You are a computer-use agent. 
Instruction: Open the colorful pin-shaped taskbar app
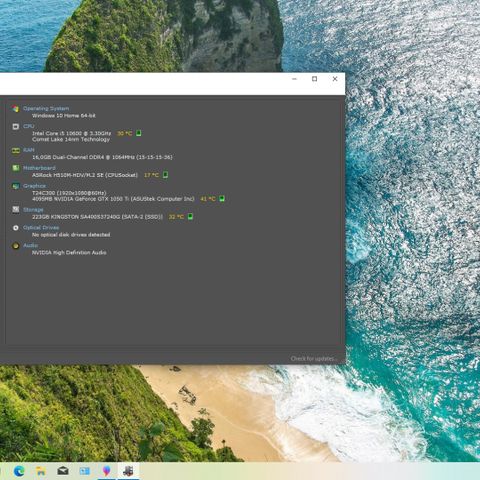(x=106, y=471)
